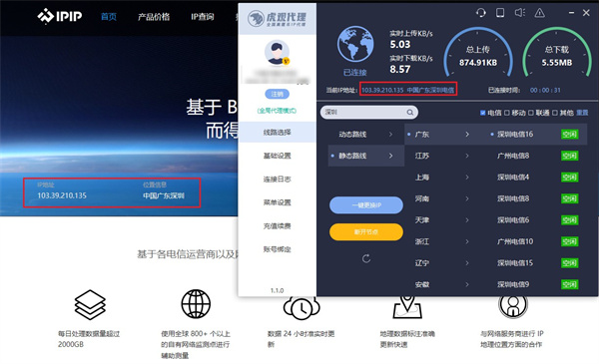The image size is (599, 364).
Task: Click 空闲 badge for 广州电信8
Action: 569,156
